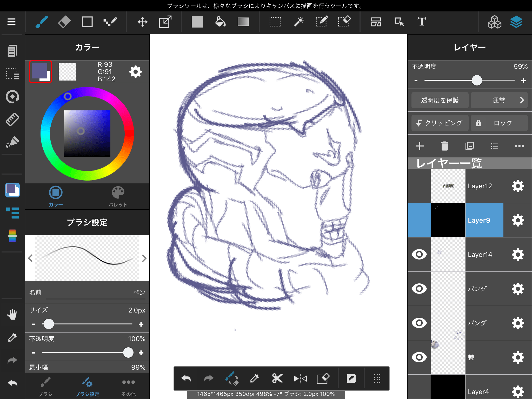
Task: Open the bottom bar grid handle menu
Action: click(x=377, y=378)
